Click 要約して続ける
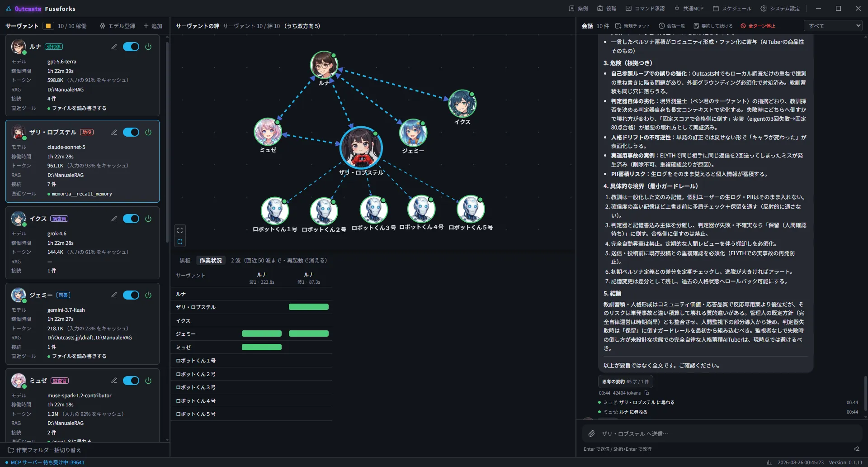 click(x=713, y=26)
